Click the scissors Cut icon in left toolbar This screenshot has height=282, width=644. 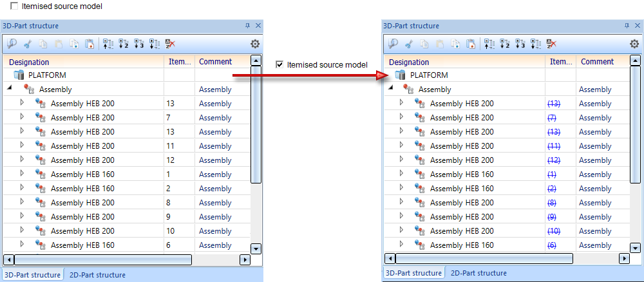click(x=28, y=44)
